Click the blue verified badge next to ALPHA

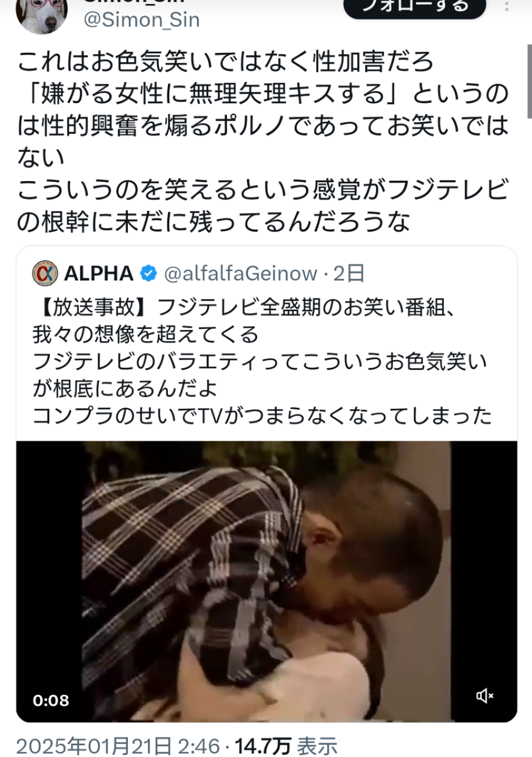point(149,273)
